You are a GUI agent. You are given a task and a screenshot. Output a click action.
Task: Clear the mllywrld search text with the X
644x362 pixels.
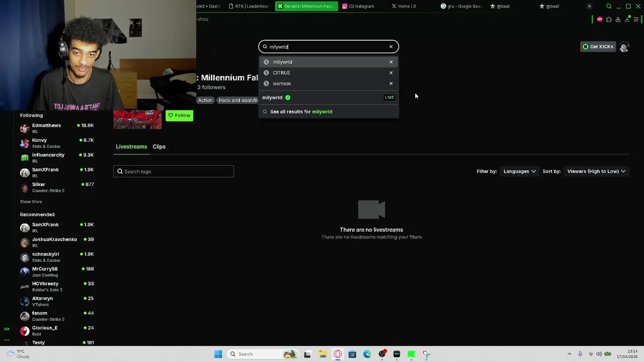click(x=391, y=47)
